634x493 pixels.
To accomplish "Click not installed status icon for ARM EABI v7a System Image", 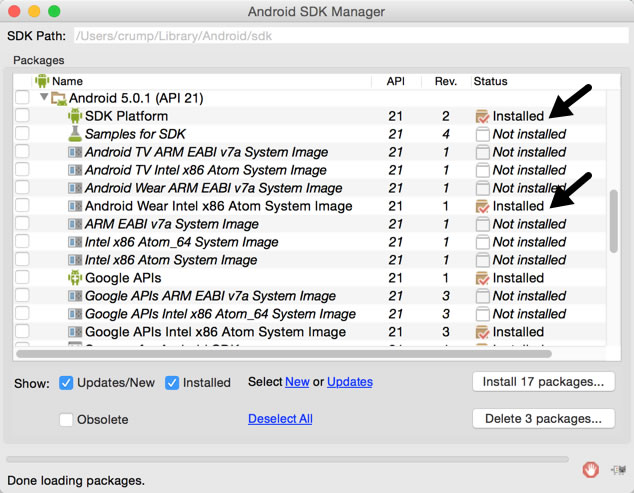I will click(x=482, y=224).
